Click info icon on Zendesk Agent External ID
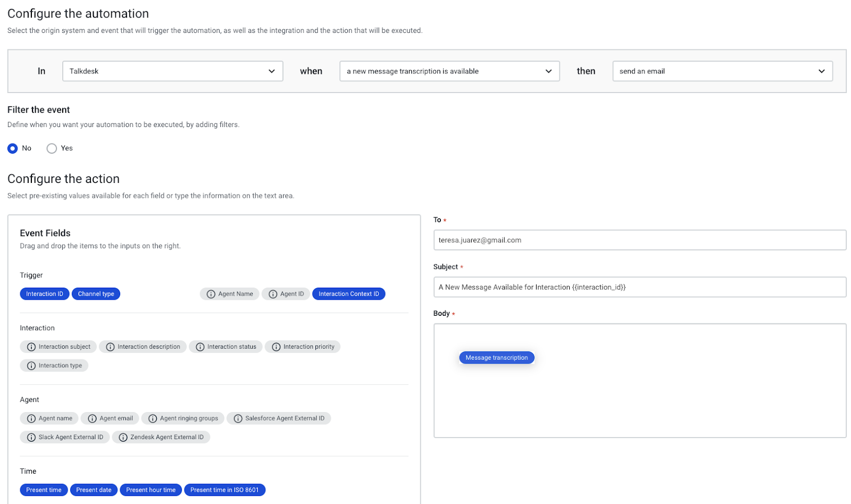Screen dimensions: 851x504 123,438
